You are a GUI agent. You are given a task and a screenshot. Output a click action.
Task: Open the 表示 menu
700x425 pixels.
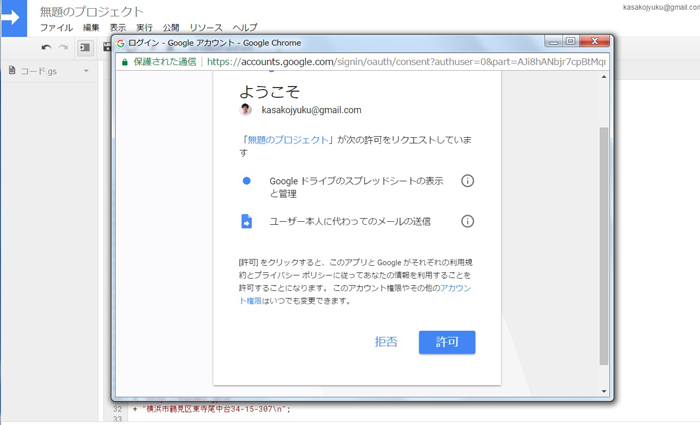tap(118, 28)
